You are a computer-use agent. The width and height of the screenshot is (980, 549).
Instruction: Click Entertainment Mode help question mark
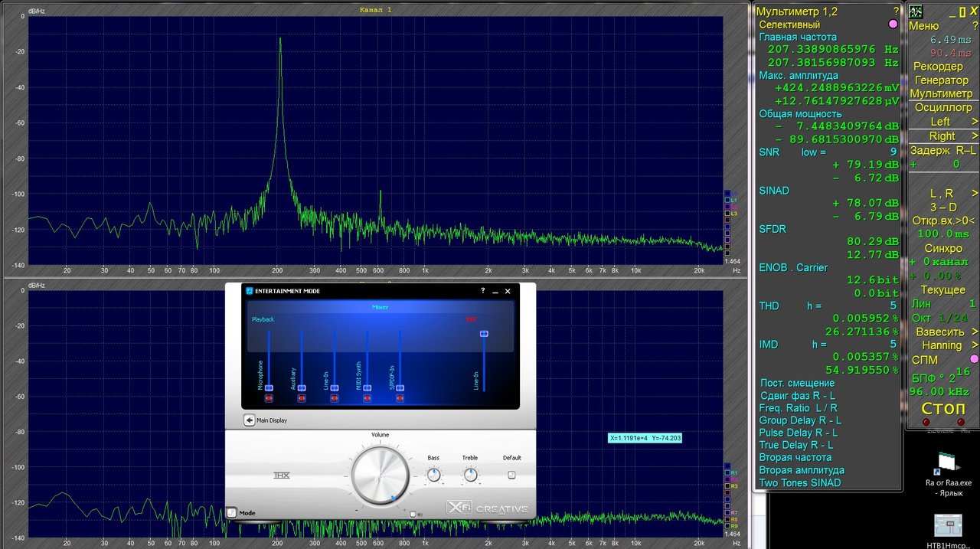point(482,291)
